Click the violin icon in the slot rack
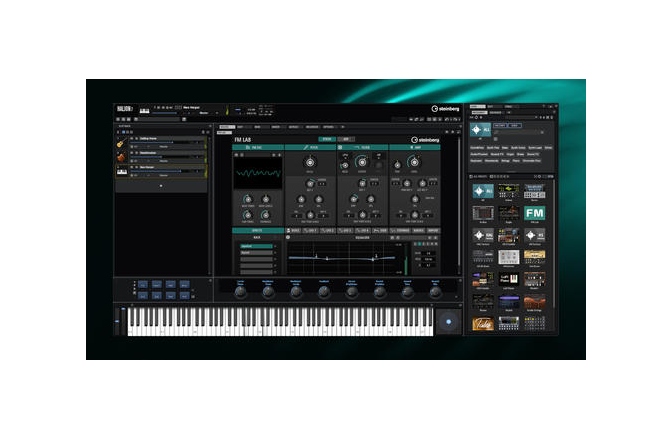 (122, 157)
